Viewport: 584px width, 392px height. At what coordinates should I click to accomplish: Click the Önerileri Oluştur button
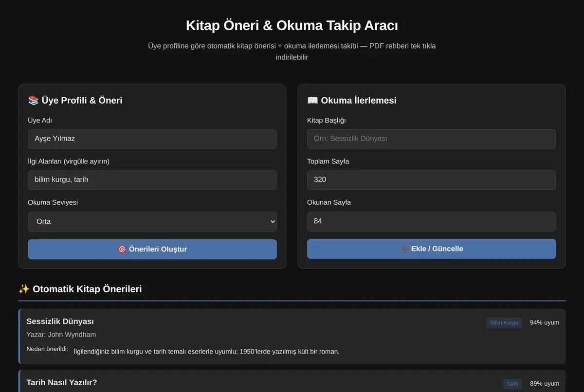[x=152, y=249]
